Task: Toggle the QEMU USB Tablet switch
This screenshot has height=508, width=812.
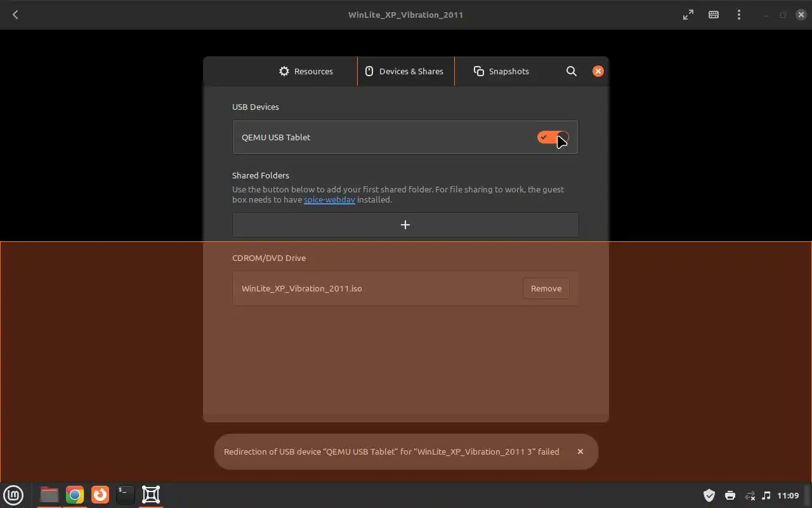Action: tap(553, 137)
